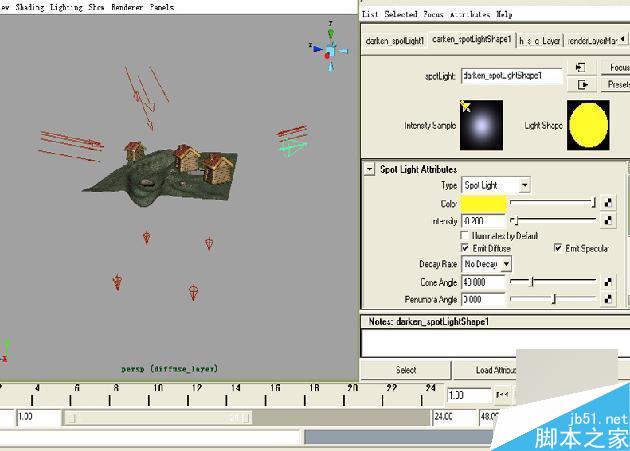This screenshot has height=451, width=630.
Task: Click the range start field 1.00
Action: (x=39, y=417)
